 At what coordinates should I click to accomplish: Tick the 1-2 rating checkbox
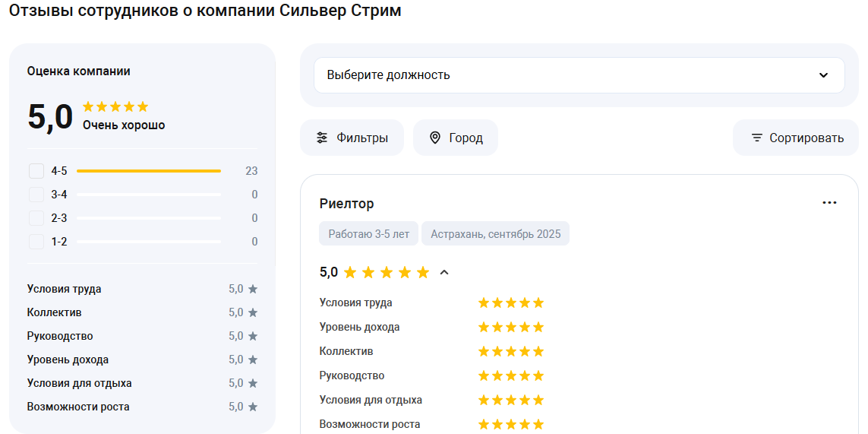(36, 242)
